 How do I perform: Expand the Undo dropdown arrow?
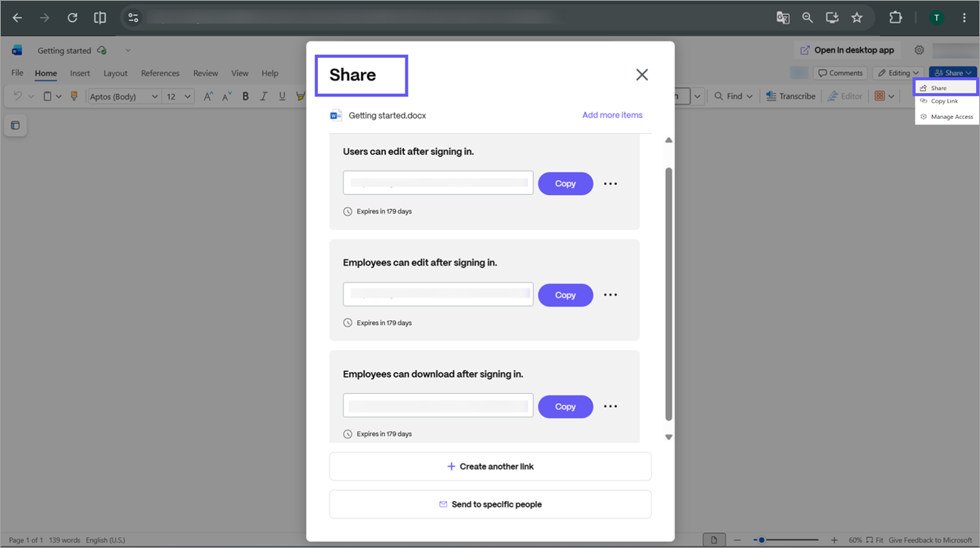pos(31,96)
